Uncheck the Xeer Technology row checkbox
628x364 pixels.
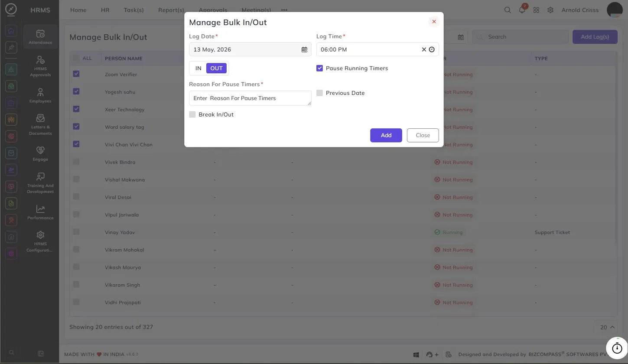[76, 109]
